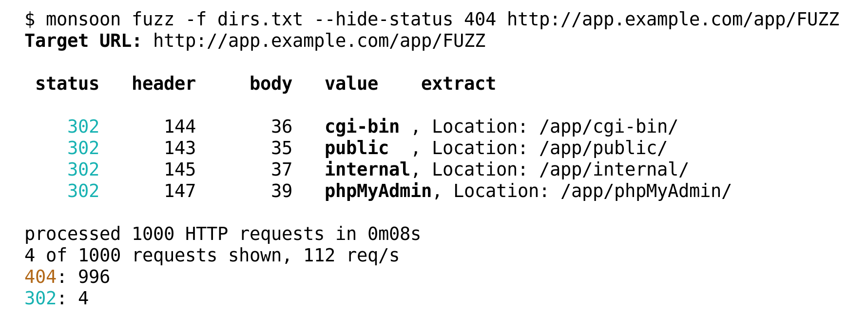Click the status column header
Viewport: 868px width, 317px height.
67,84
